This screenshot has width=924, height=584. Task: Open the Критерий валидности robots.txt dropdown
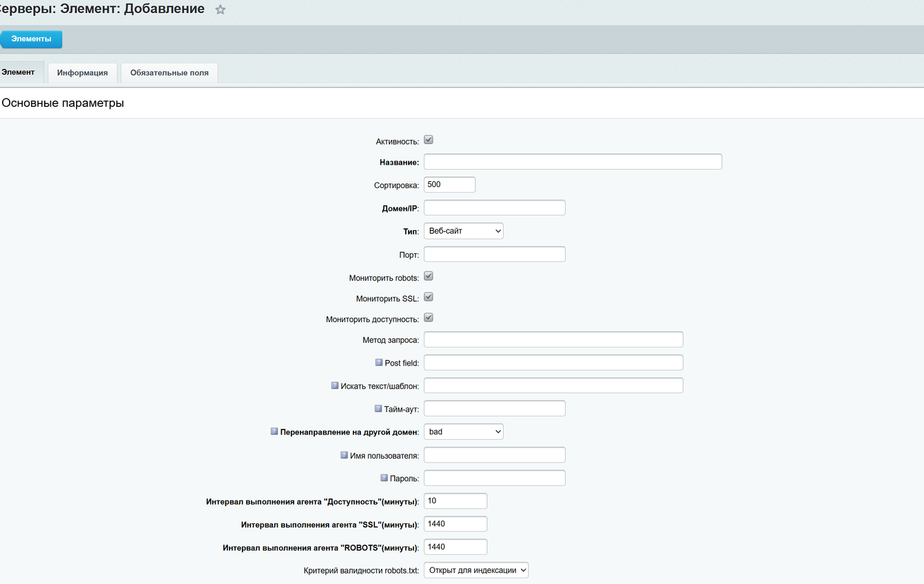(x=475, y=570)
